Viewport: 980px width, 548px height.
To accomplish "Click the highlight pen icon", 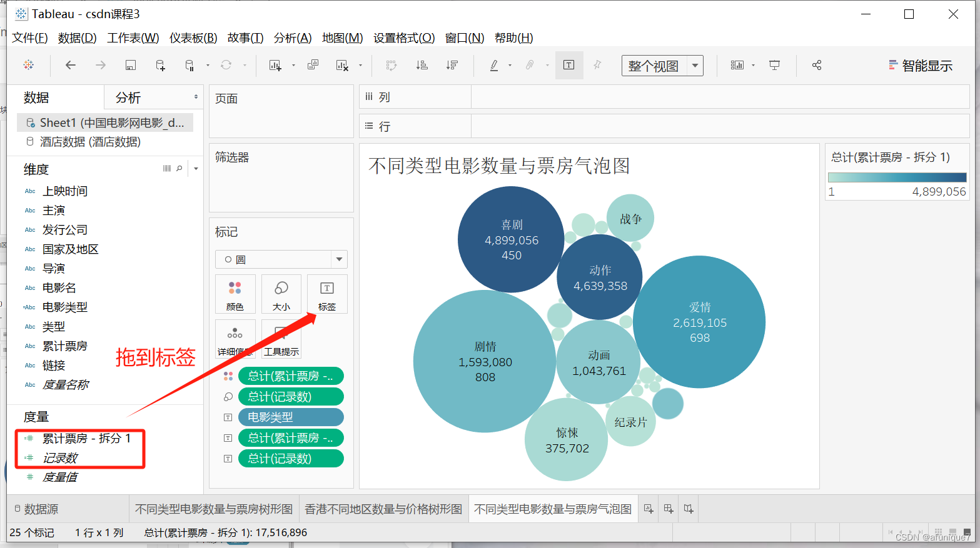I will pyautogui.click(x=494, y=65).
